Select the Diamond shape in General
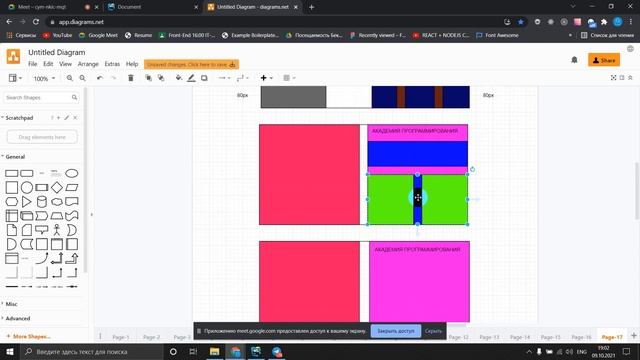 [57, 187]
